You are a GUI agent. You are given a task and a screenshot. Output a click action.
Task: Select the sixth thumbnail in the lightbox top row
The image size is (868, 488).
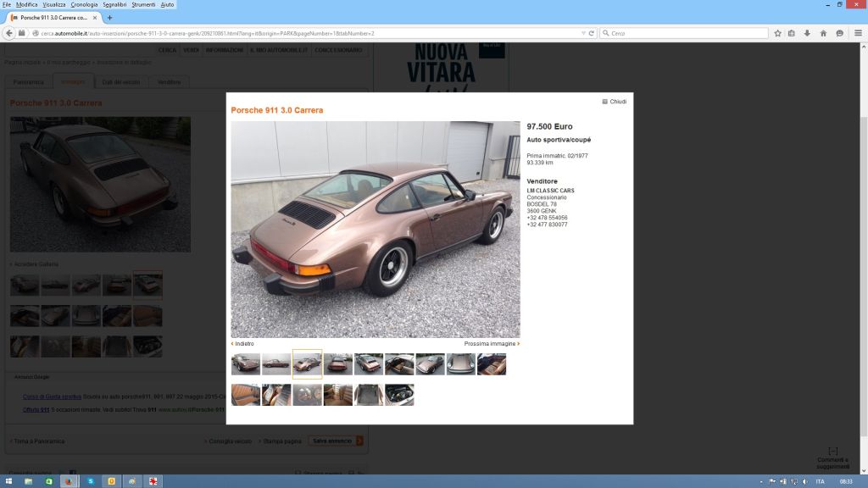[399, 364]
